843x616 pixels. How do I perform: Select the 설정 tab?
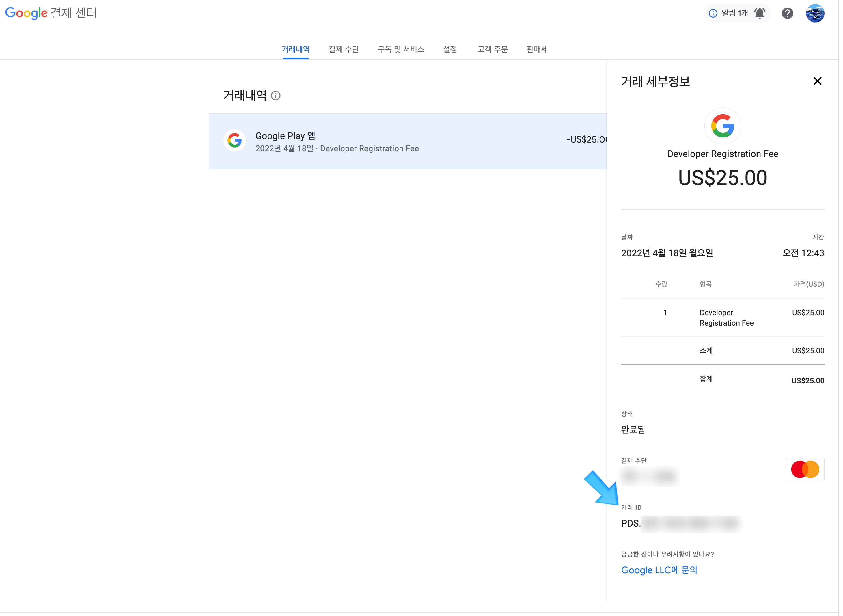coord(450,49)
